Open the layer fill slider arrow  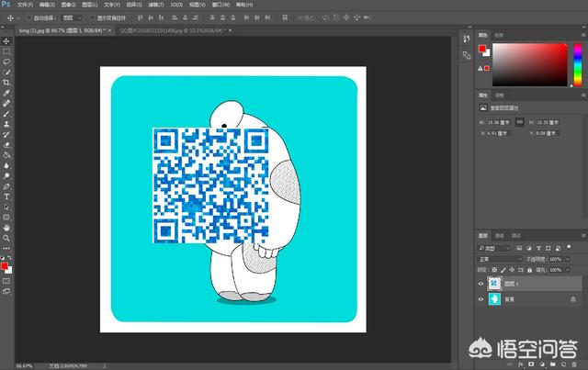[567, 270]
